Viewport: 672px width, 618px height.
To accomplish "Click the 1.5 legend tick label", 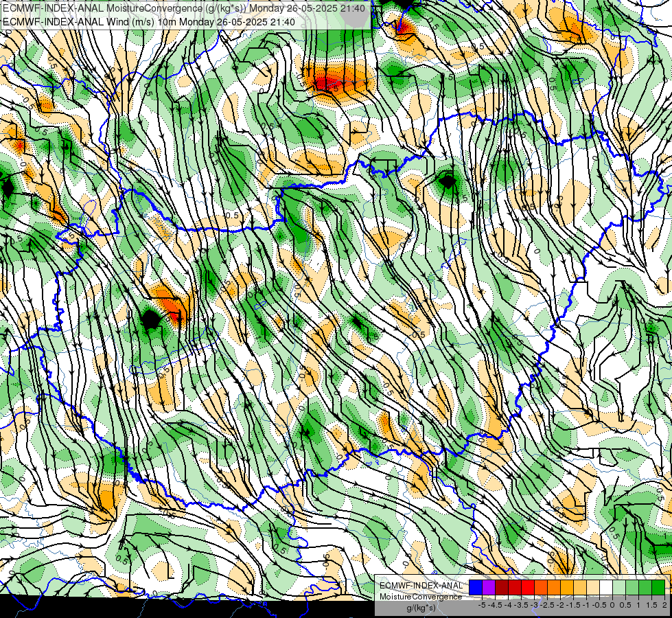I will 652,605.
